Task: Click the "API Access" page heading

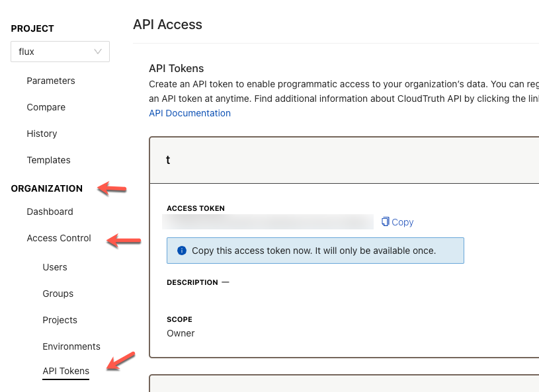Action: [x=168, y=24]
